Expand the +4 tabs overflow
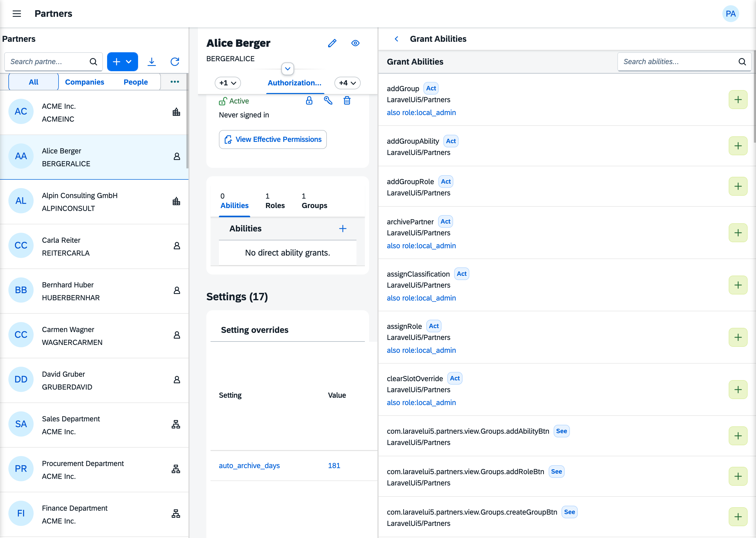This screenshot has width=756, height=538. click(347, 83)
